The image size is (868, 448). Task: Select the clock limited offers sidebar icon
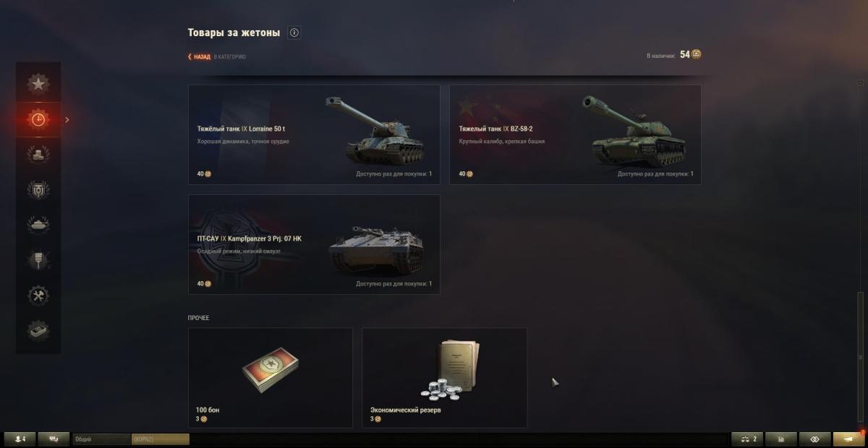38,119
